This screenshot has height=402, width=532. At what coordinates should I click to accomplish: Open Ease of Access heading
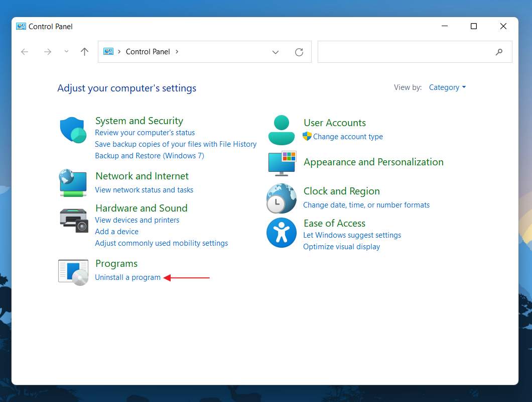click(x=335, y=223)
